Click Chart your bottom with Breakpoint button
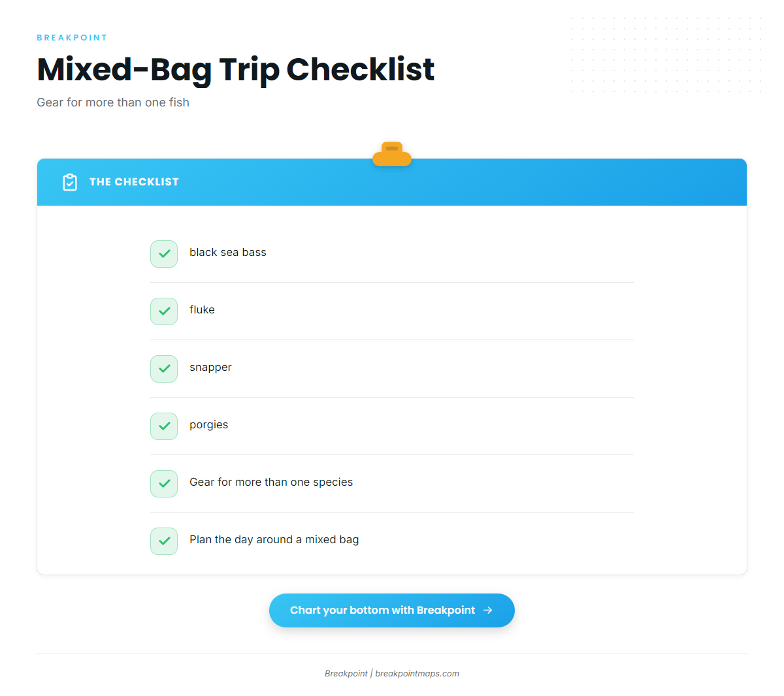 (392, 610)
